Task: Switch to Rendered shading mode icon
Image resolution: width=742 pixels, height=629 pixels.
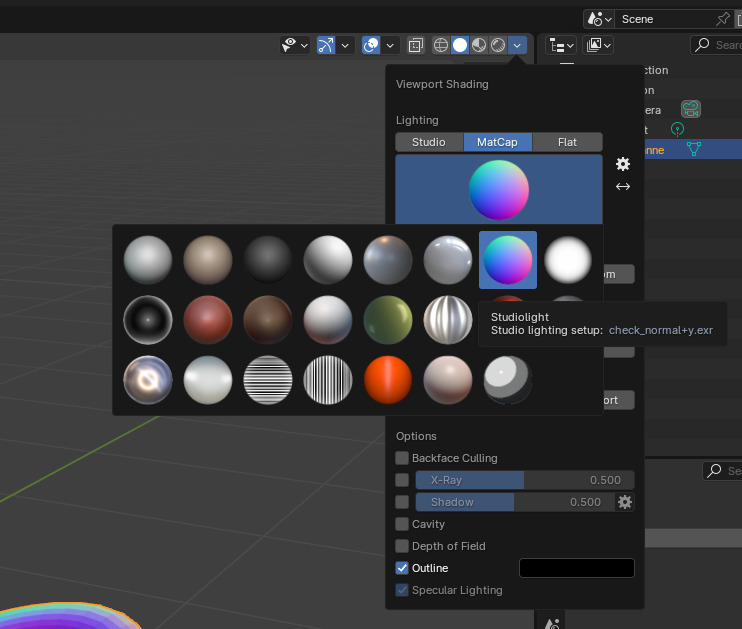Action: (x=498, y=45)
